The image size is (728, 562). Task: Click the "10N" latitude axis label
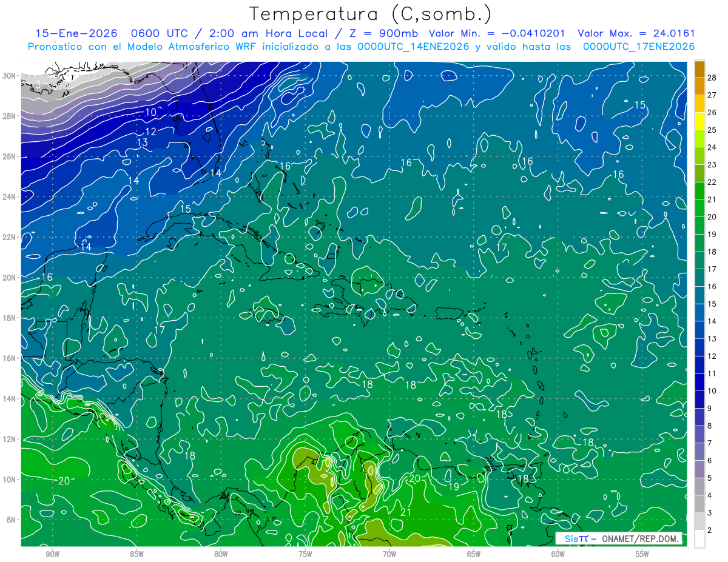coord(8,480)
